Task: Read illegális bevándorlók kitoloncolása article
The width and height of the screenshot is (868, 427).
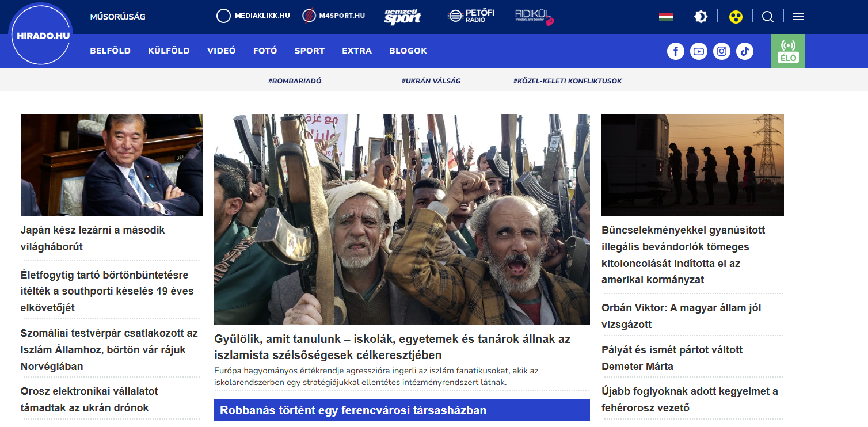Action: (x=683, y=255)
